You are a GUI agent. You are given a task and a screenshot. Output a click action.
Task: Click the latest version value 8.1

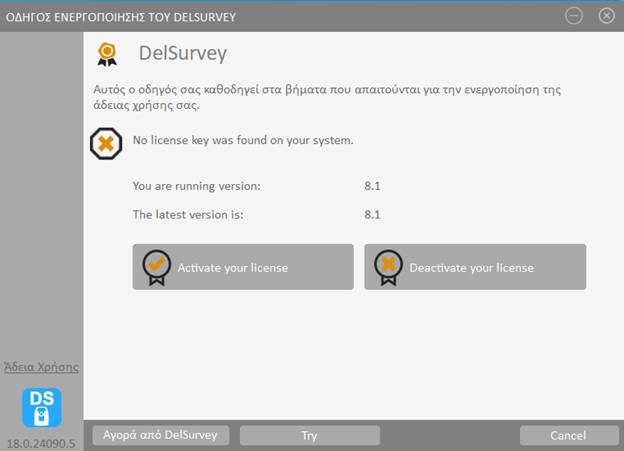(373, 214)
